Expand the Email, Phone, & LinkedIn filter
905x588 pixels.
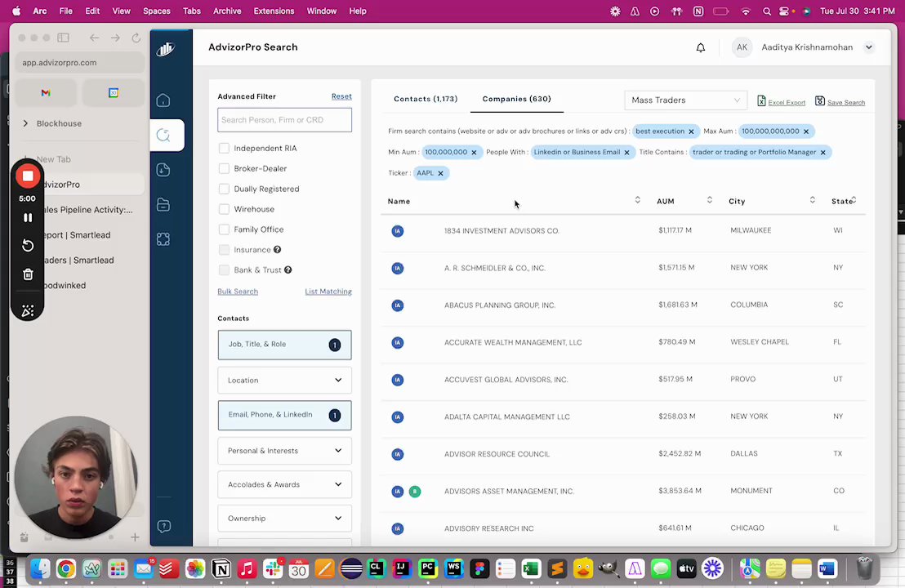click(x=284, y=415)
